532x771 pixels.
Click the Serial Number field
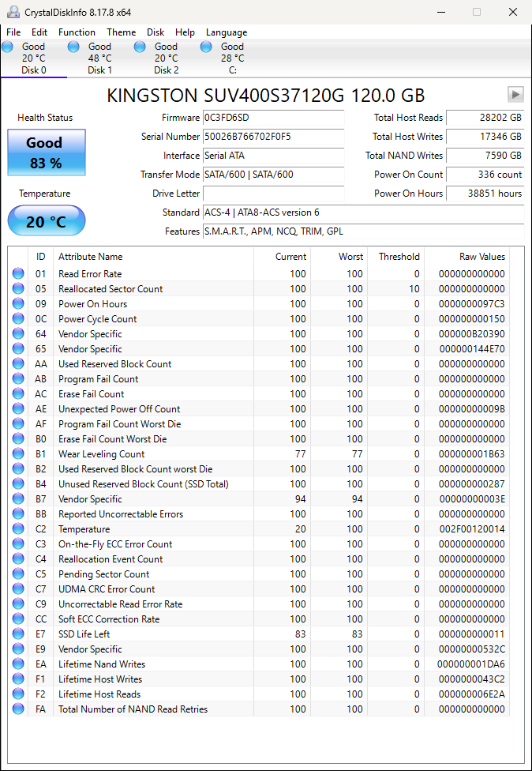(x=273, y=137)
